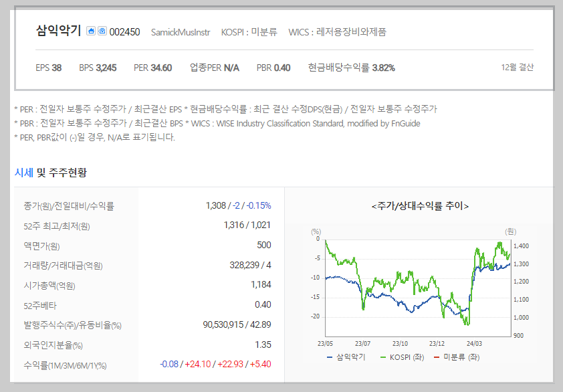
Task: Select the <주가/상대수익률 추이> chart title
Action: click(420, 206)
